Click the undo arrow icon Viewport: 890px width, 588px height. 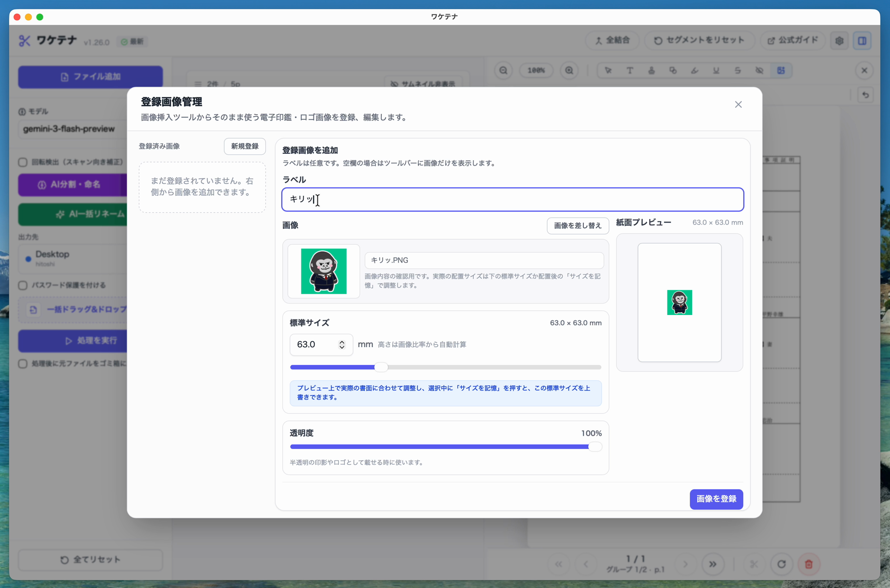[x=865, y=94]
